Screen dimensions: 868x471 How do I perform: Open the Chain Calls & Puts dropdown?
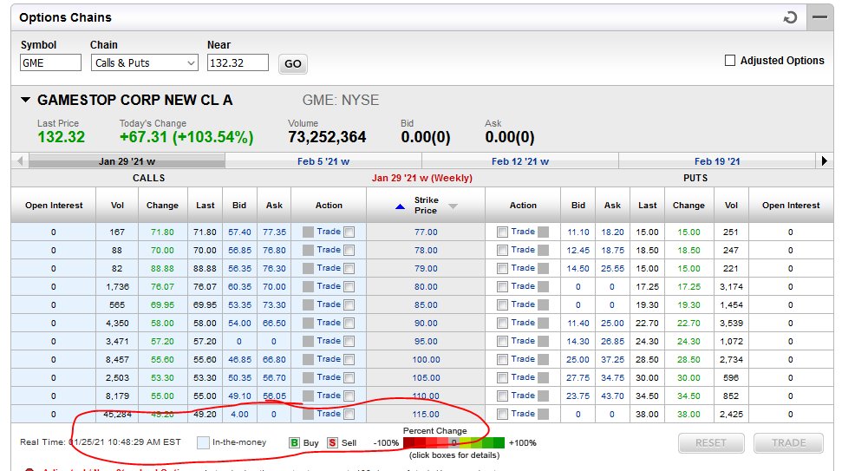145,62
